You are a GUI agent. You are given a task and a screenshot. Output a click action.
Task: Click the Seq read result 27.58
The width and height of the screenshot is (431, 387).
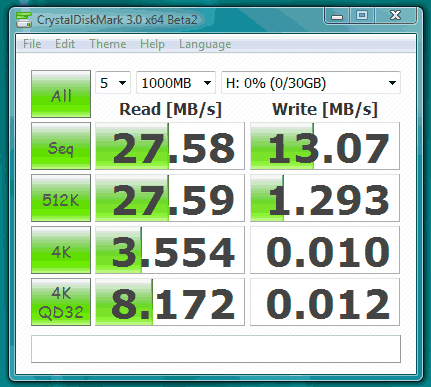[x=170, y=146]
